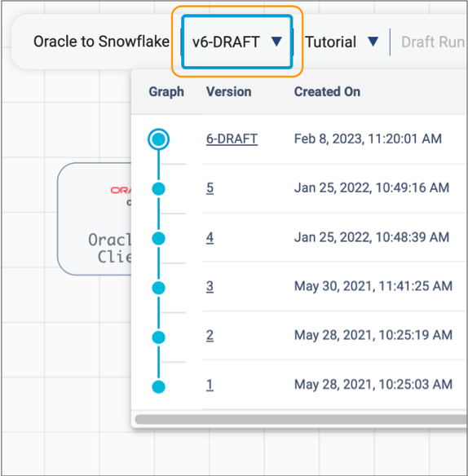This screenshot has height=476, width=468.
Task: Click the horizontal scrollbar in version list
Action: click(x=301, y=420)
